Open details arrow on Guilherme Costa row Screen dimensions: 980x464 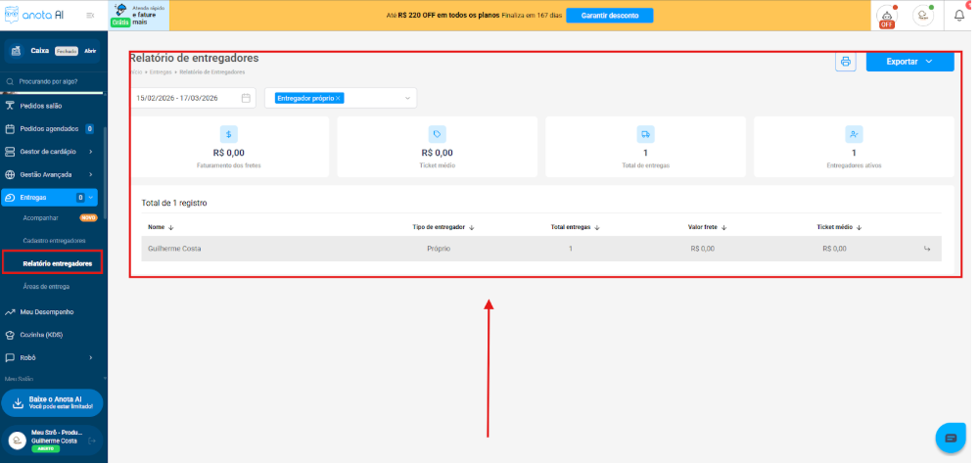(x=926, y=249)
